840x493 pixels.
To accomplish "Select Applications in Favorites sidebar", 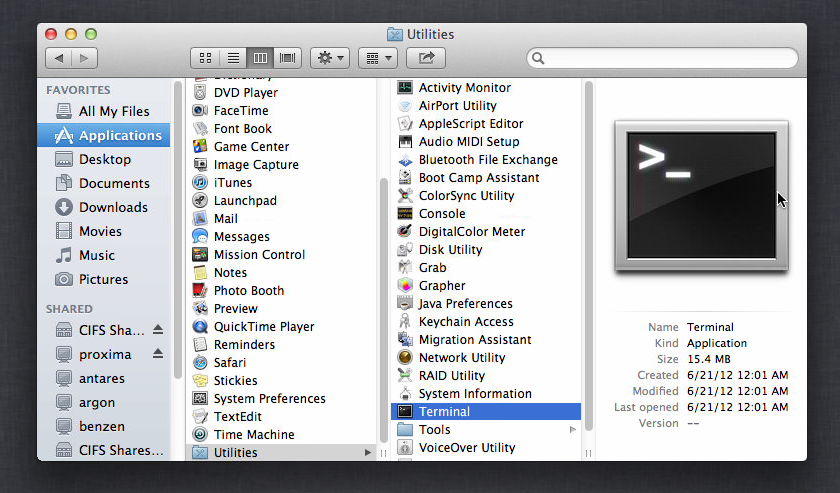I will (103, 135).
